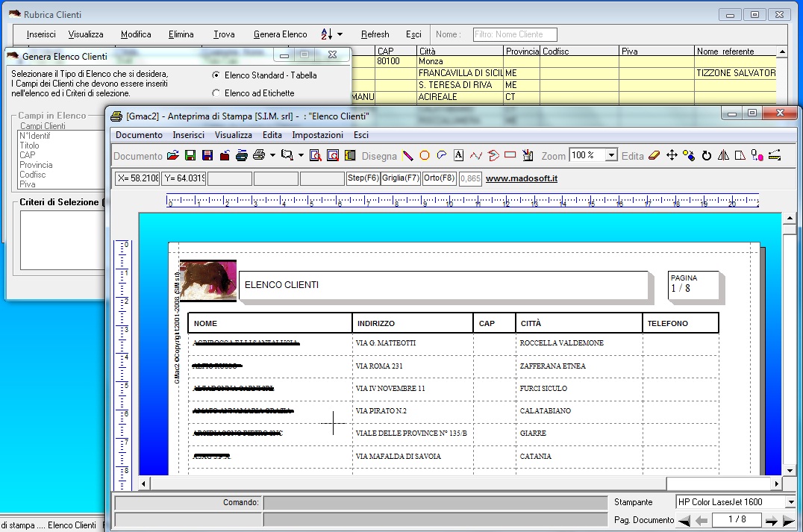The image size is (803, 532).
Task: Select the move arrows tool
Action: (672, 156)
